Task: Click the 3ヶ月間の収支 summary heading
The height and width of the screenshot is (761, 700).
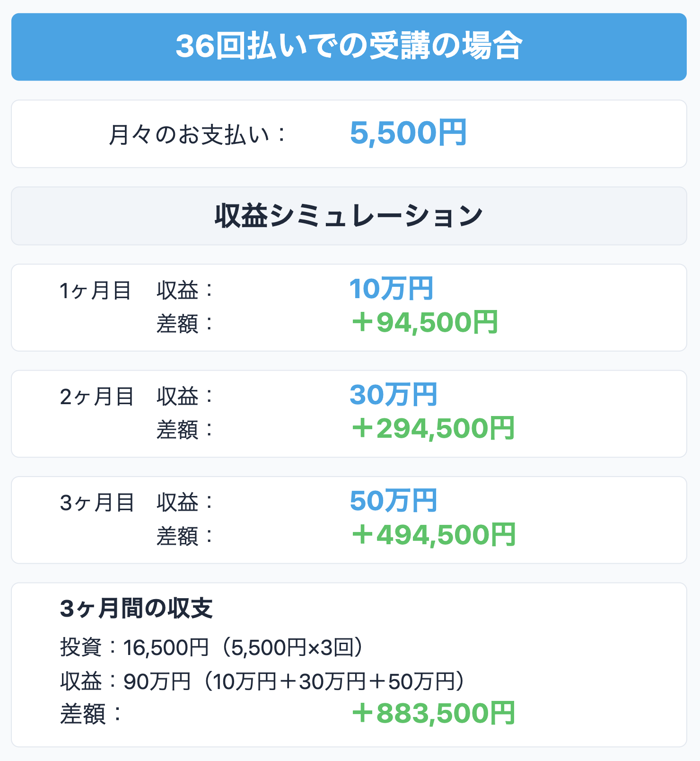Action: (136, 609)
